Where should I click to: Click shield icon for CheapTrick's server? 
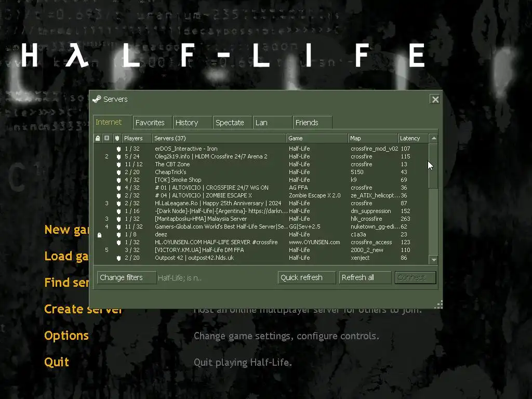click(119, 172)
